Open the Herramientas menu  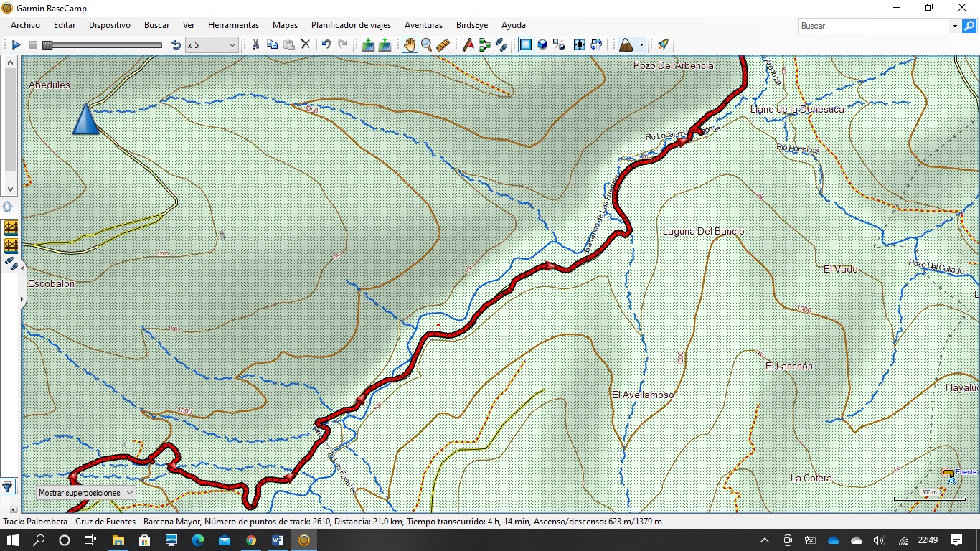tap(233, 25)
